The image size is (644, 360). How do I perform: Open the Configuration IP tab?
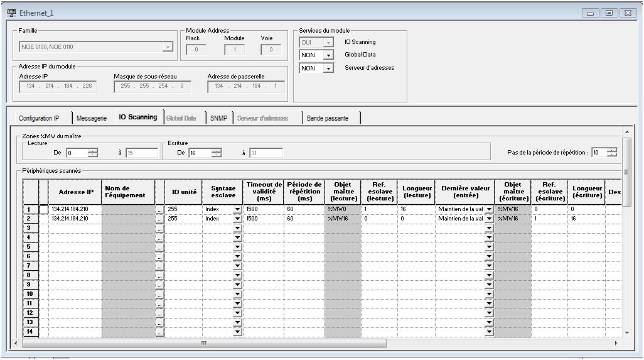click(x=39, y=118)
